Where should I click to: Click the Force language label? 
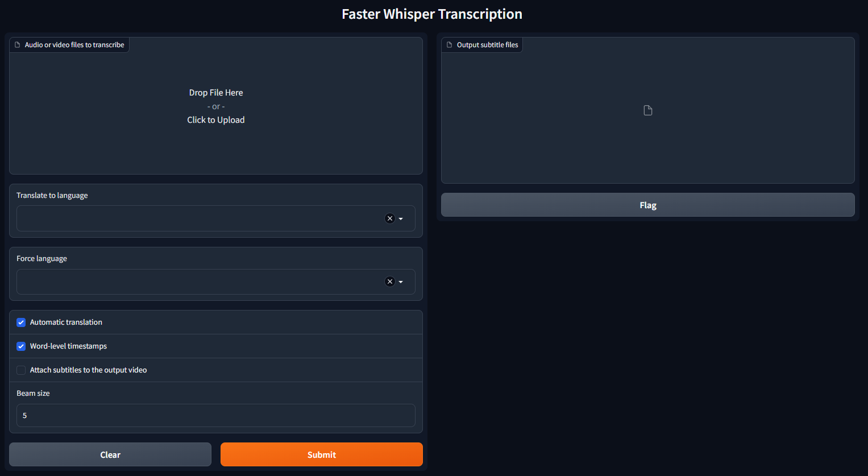pyautogui.click(x=41, y=258)
